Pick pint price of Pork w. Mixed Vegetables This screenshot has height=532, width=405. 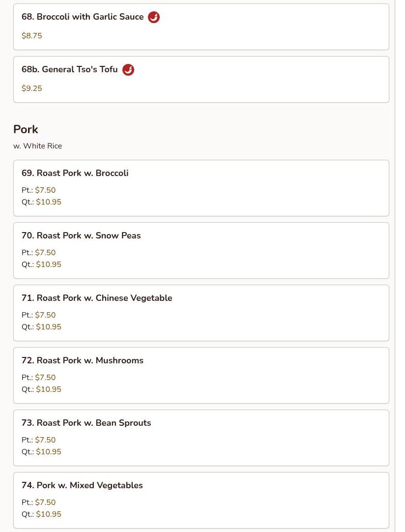45,502
